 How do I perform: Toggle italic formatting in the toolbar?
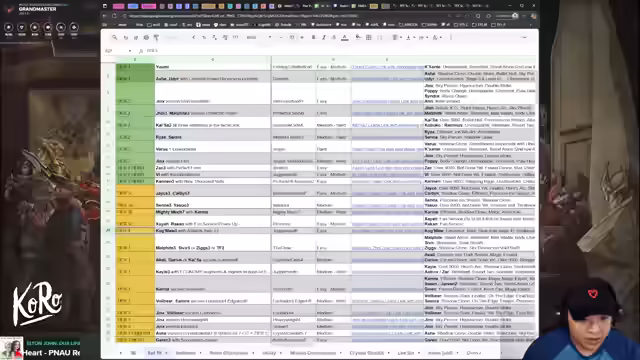[324, 37]
